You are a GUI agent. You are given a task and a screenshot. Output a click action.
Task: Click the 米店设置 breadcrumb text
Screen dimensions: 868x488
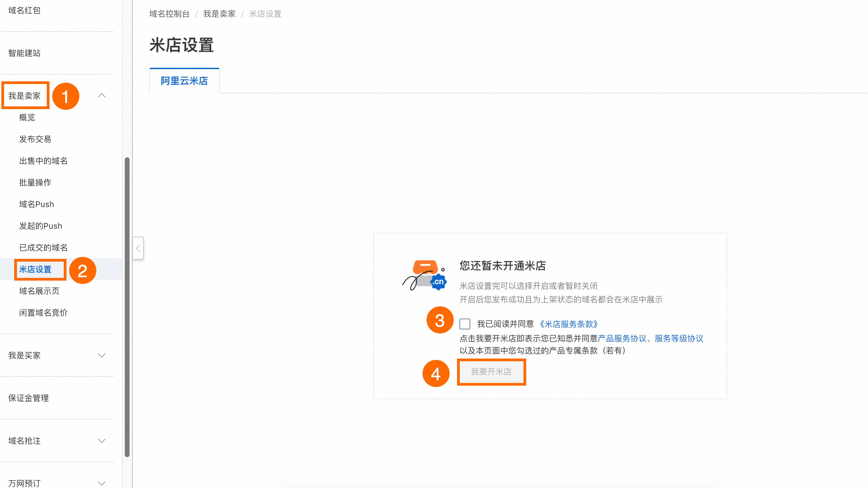[x=265, y=14]
